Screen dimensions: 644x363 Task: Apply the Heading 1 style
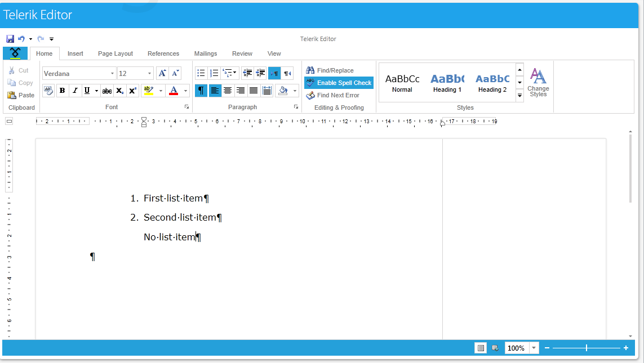[447, 82]
